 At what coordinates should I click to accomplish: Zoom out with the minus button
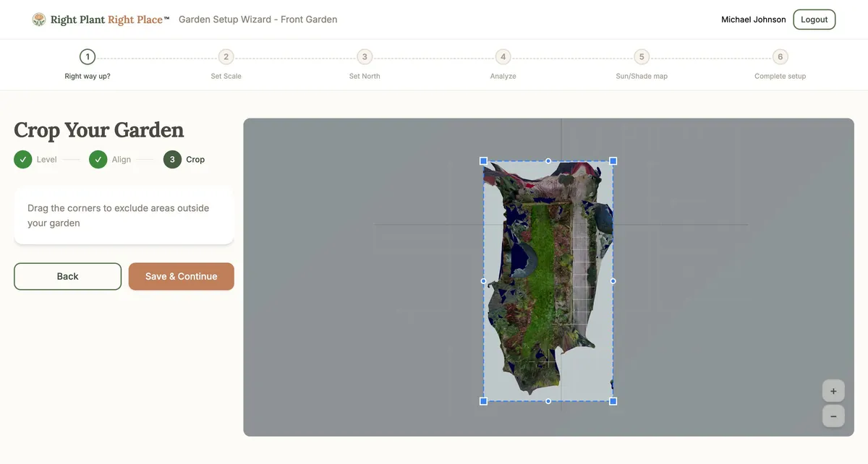tap(833, 416)
